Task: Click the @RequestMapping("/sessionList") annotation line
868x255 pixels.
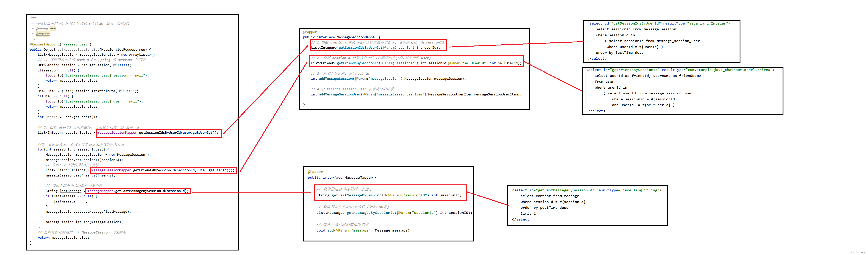Action: [60, 44]
